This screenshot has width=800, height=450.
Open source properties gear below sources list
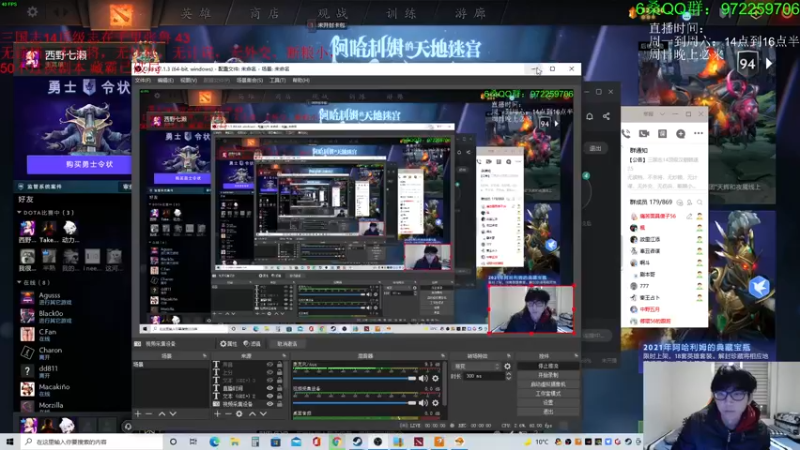239,414
